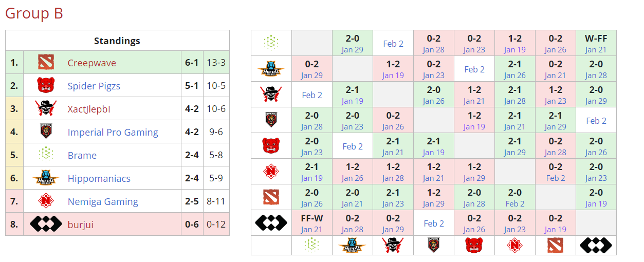Image resolution: width=644 pixels, height=262 pixels.
Task: Click the Nemiga logo in the crosstable row header
Action: click(x=271, y=172)
